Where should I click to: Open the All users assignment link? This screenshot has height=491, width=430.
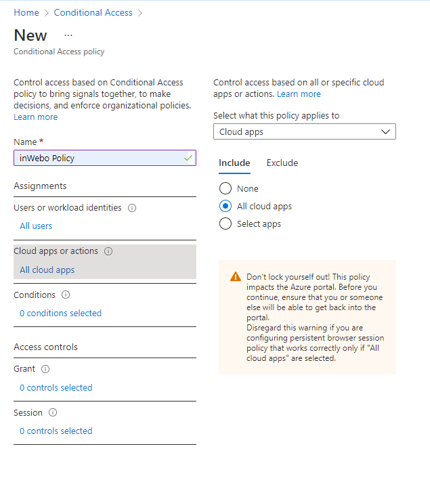[x=36, y=226]
